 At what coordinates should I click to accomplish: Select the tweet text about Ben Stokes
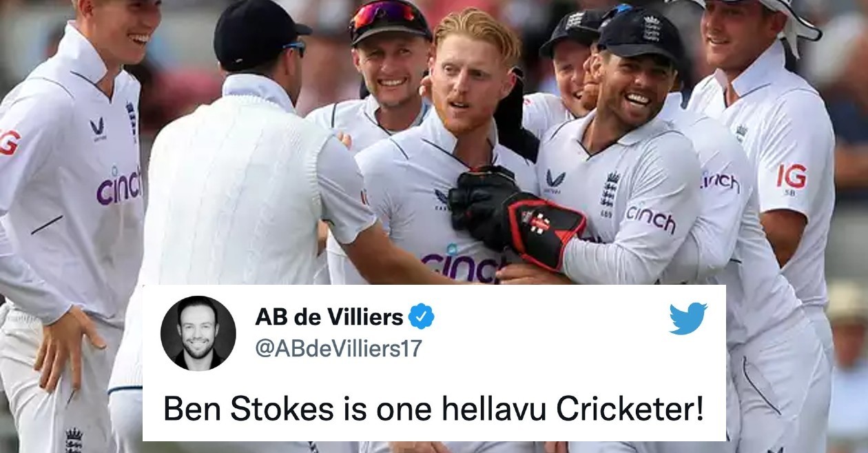[x=433, y=410]
